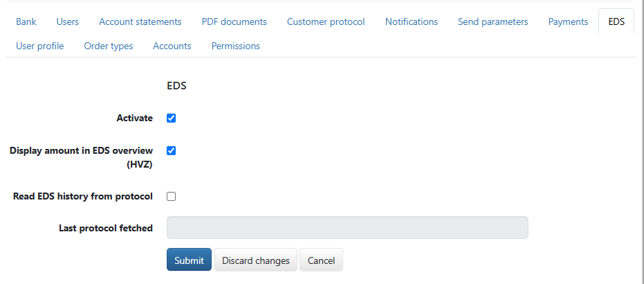Go to Account statements tab
This screenshot has width=644, height=284.
point(140,21)
